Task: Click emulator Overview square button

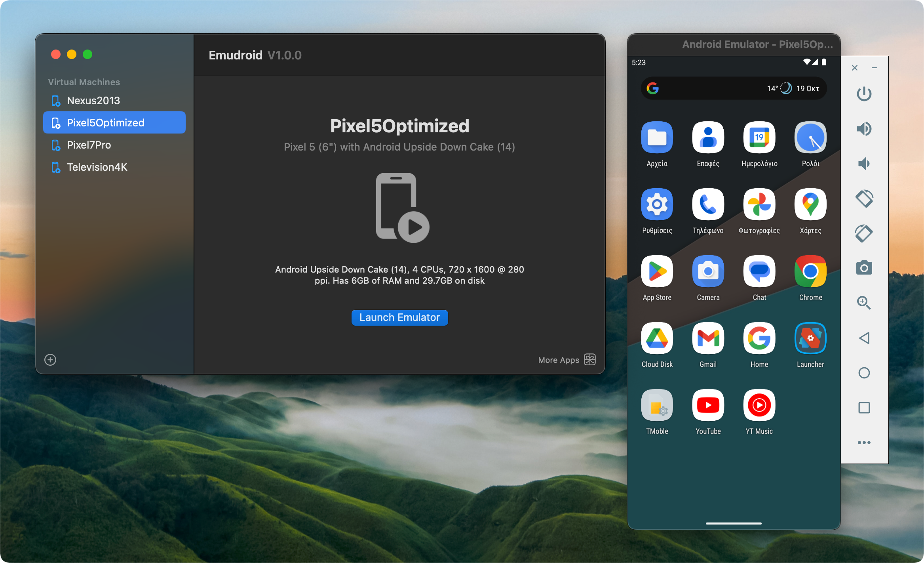Action: 864,408
